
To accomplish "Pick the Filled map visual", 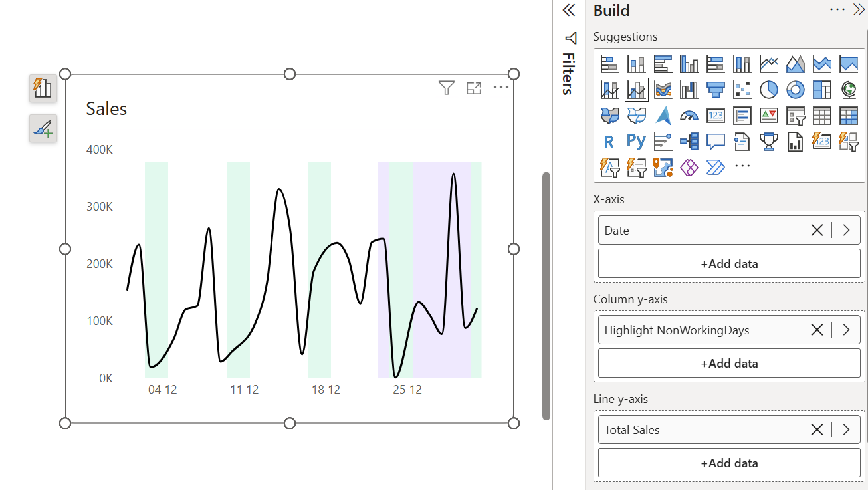I will click(609, 116).
